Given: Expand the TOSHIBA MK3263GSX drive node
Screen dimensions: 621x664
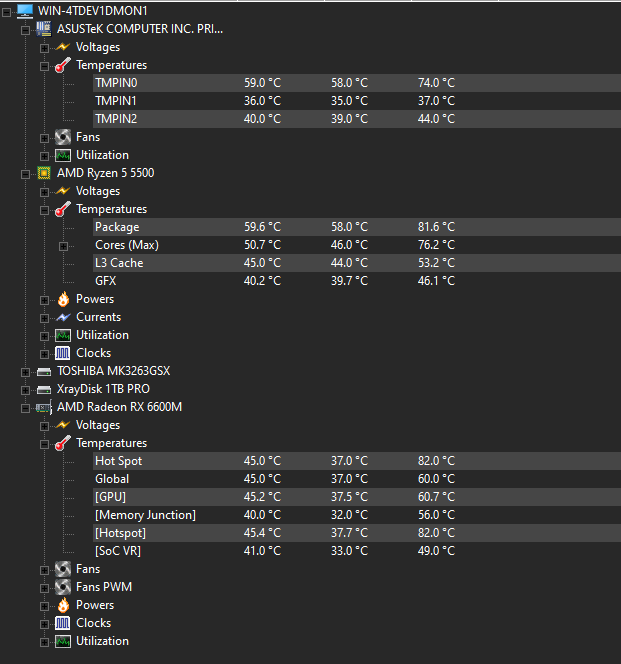Looking at the screenshot, I should (x=25, y=372).
